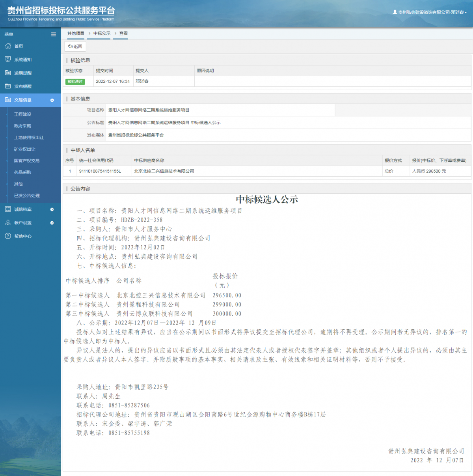
Task: Click the person icon beside 帐户设置
Action: click(x=8, y=222)
